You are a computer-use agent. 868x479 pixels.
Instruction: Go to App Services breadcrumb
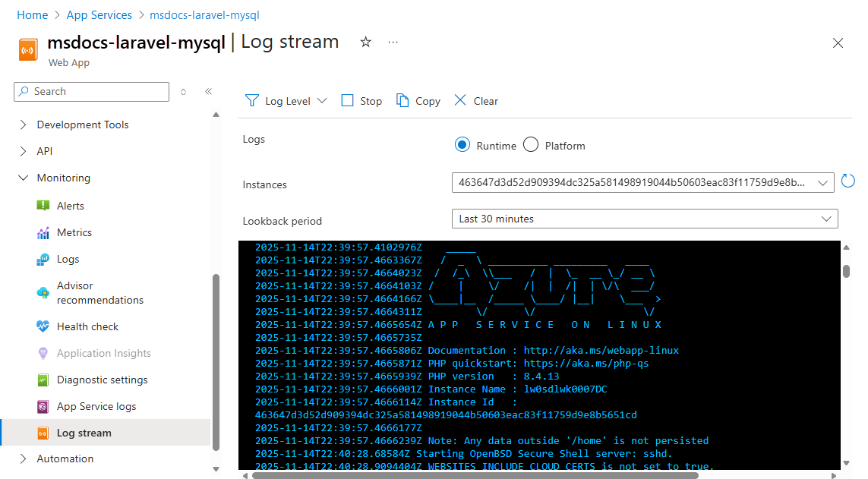coord(99,15)
